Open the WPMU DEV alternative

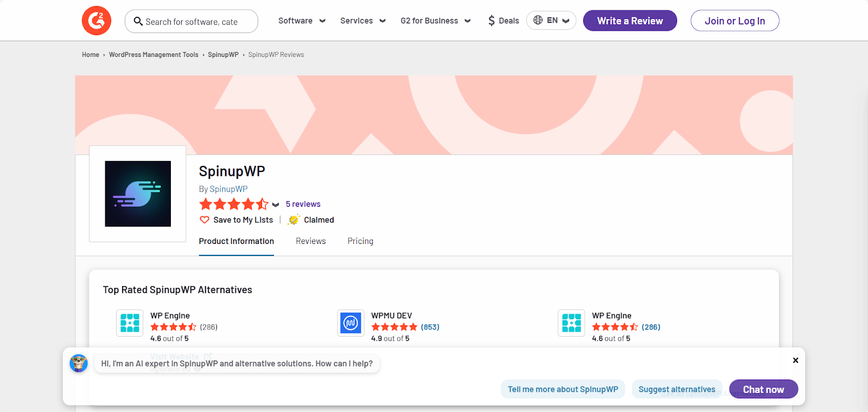tap(392, 316)
